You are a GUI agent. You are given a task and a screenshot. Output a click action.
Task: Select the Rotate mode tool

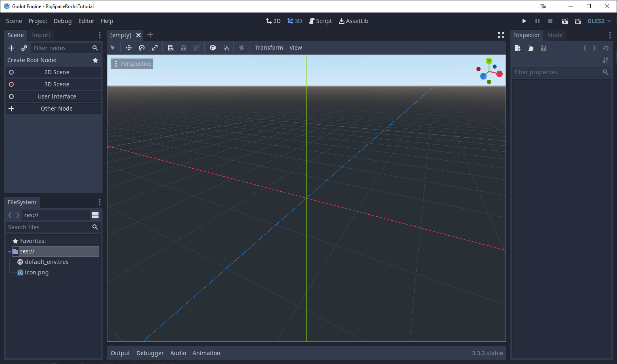click(x=142, y=48)
